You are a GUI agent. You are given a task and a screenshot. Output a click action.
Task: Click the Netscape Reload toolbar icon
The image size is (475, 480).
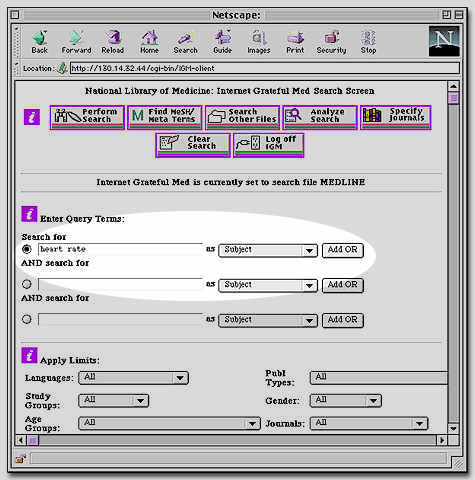(x=113, y=42)
